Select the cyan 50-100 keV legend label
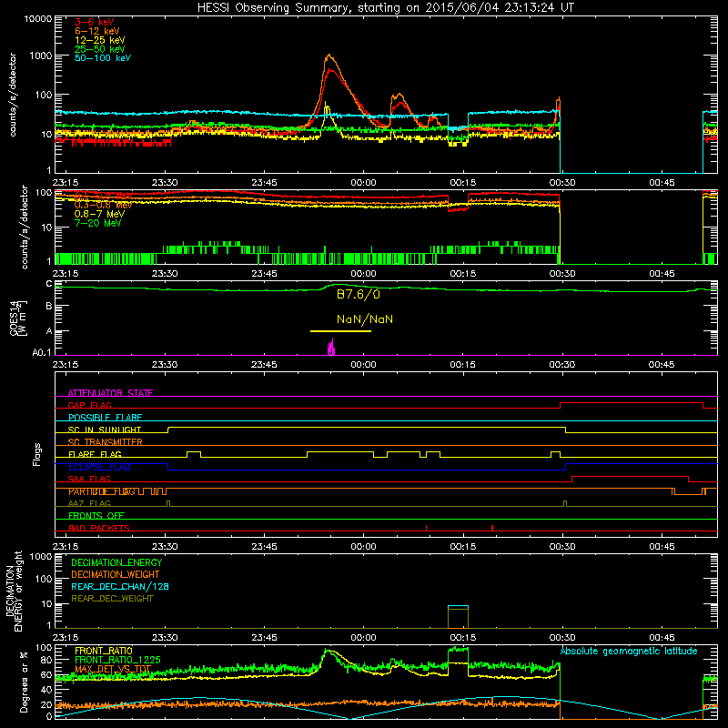Image resolution: width=728 pixels, height=728 pixels. click(x=103, y=58)
